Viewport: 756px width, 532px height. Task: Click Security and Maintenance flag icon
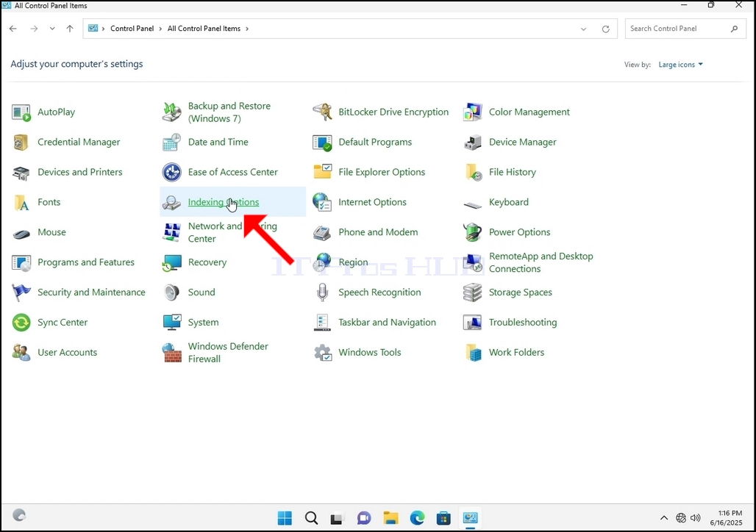pos(21,292)
